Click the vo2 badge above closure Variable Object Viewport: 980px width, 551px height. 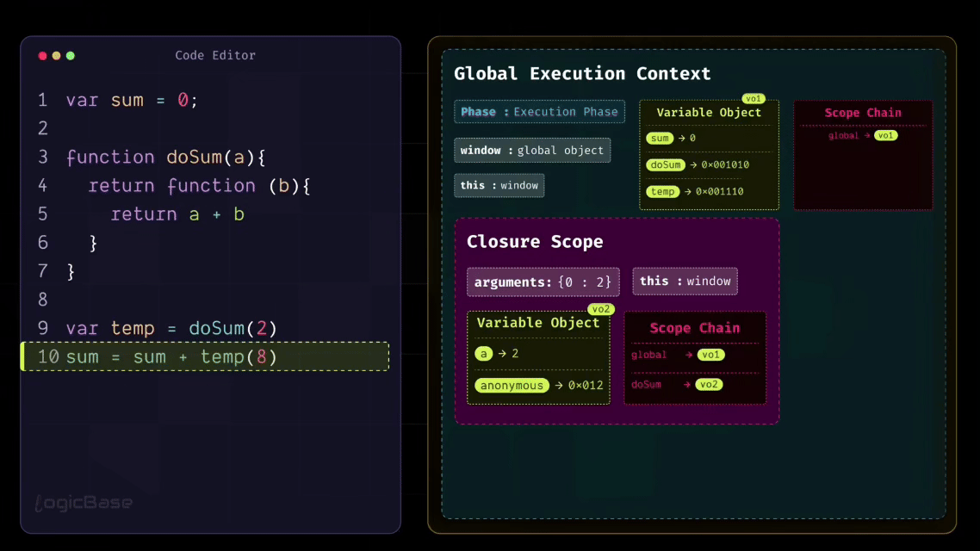coord(600,309)
